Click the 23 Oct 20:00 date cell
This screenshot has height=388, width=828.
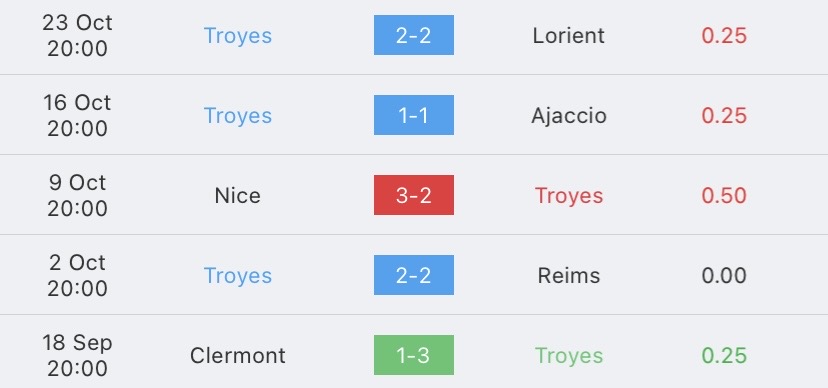tap(77, 35)
